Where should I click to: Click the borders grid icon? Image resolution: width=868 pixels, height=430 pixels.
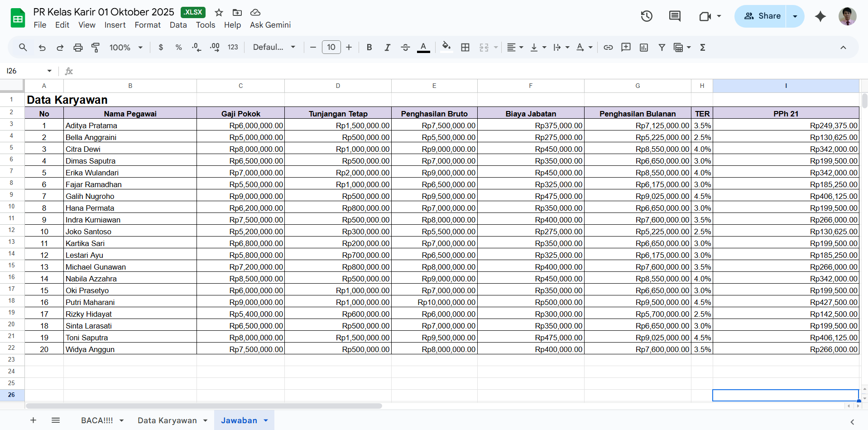point(465,48)
